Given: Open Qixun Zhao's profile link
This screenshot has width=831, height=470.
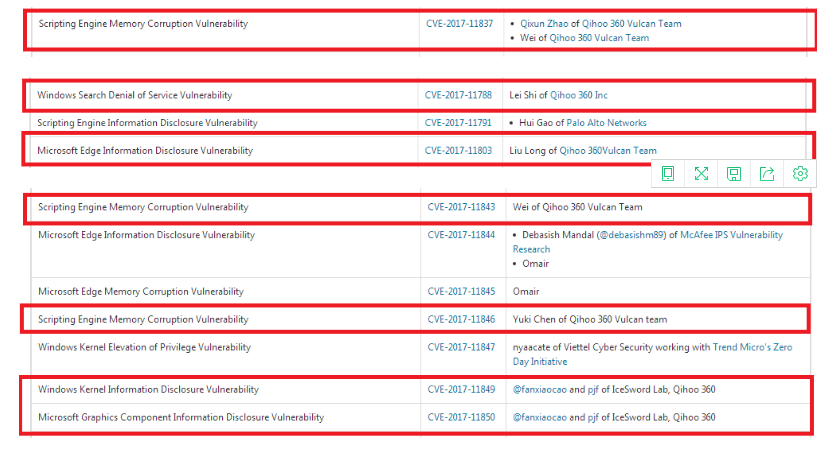Looking at the screenshot, I should click(x=544, y=23).
